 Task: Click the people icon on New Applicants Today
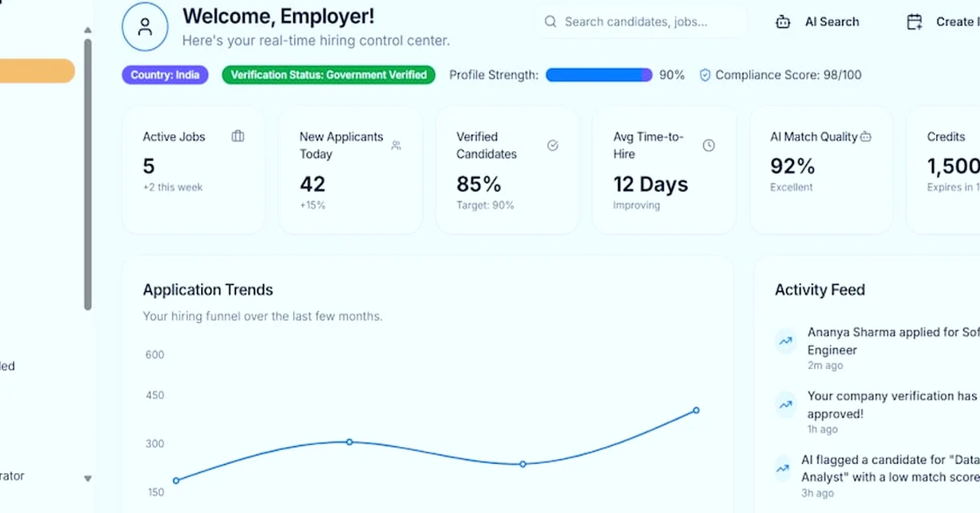pos(396,145)
